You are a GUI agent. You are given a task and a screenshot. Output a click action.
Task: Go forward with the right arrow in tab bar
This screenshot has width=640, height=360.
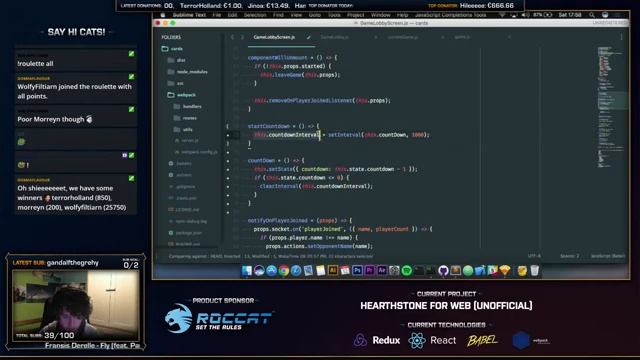click(x=242, y=37)
